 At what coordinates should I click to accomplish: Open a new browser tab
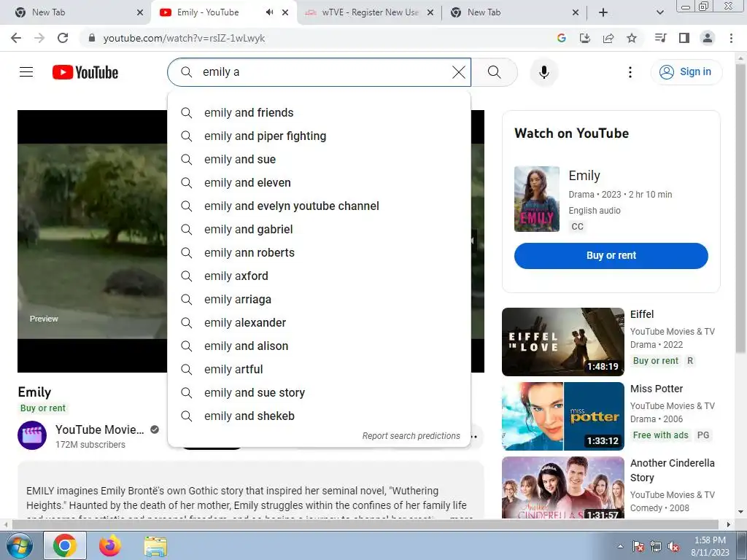(x=603, y=12)
